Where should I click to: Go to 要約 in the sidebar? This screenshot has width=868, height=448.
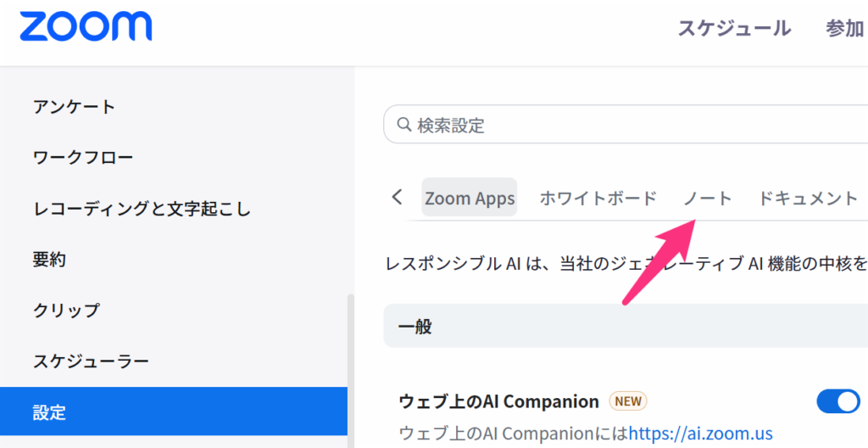coord(49,260)
